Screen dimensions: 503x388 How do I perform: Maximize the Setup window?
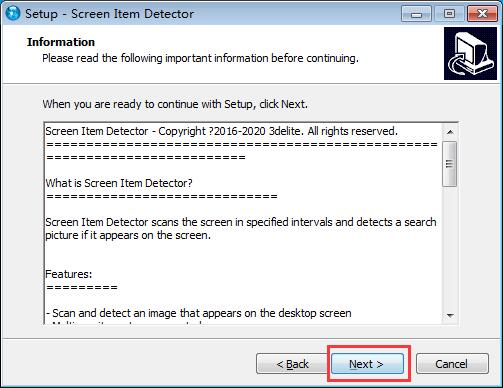[449, 14]
